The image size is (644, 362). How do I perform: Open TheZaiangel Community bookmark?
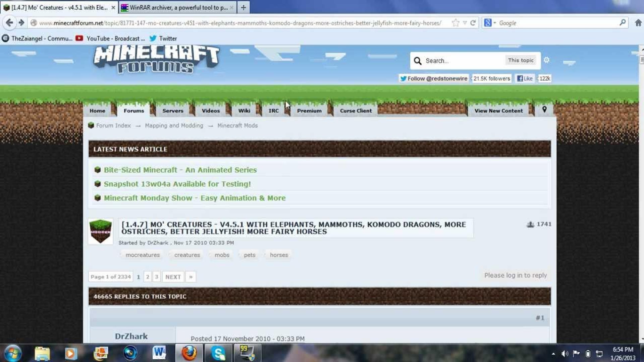click(x=37, y=39)
